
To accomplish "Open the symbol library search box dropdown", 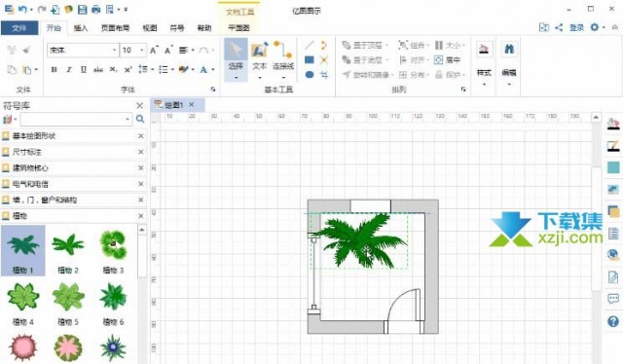I will (x=128, y=119).
